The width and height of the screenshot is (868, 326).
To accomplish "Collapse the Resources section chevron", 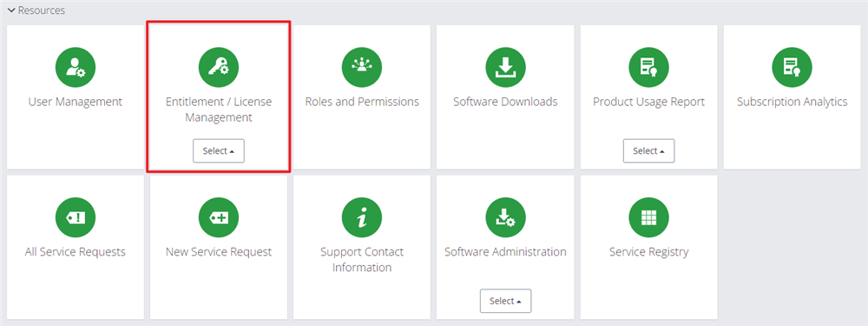I will (11, 10).
